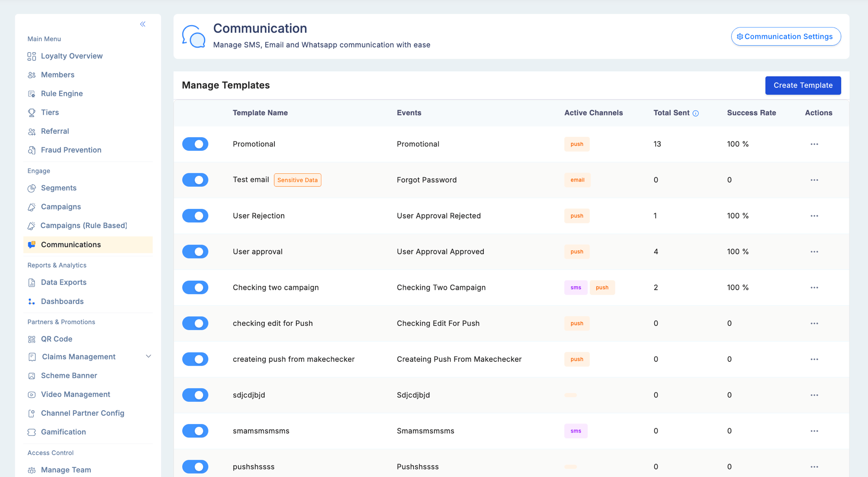This screenshot has width=868, height=477.
Task: Toggle off the Test email template
Action: pos(195,180)
